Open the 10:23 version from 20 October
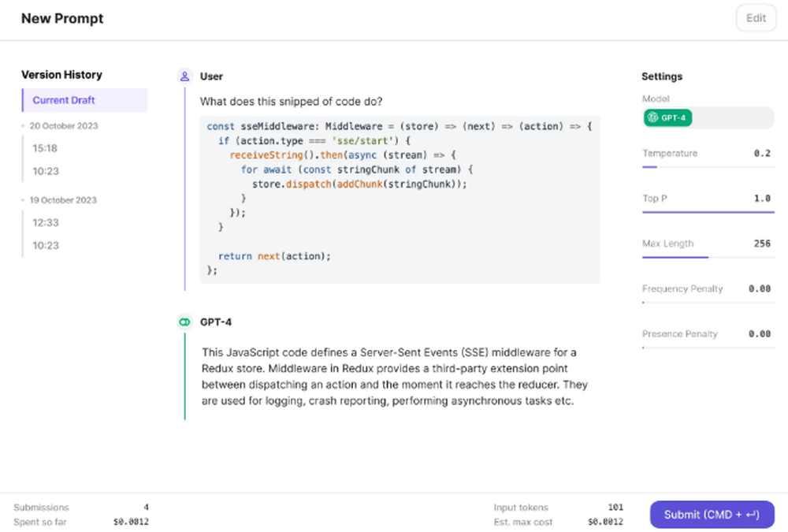This screenshot has width=788, height=532. tap(45, 171)
